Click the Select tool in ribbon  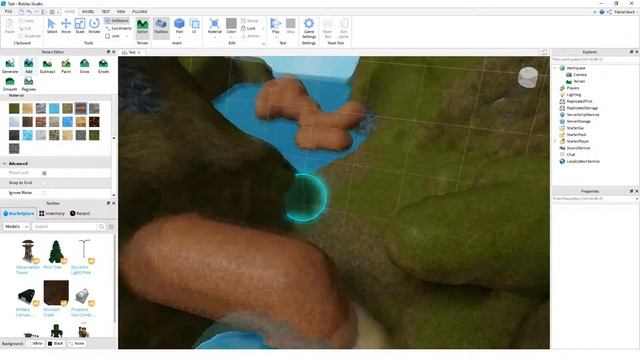click(x=51, y=26)
